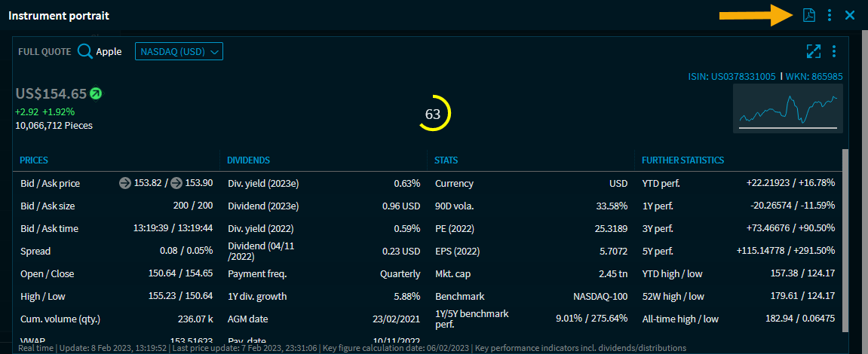Image resolution: width=868 pixels, height=354 pixels.
Task: Click the search magnifier beside Apple
Action: tap(85, 51)
